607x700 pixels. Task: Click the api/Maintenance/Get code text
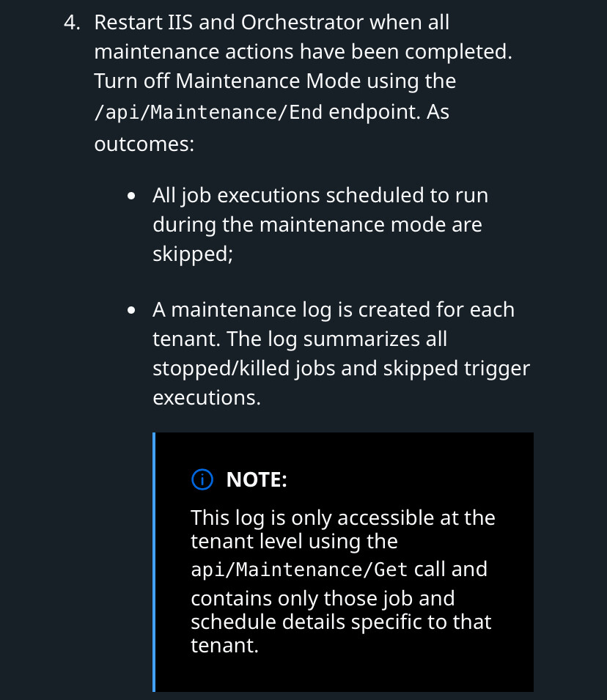[299, 570]
